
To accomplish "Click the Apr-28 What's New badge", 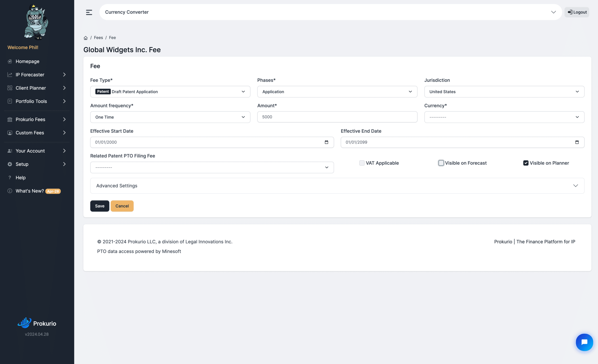I will coord(53,191).
